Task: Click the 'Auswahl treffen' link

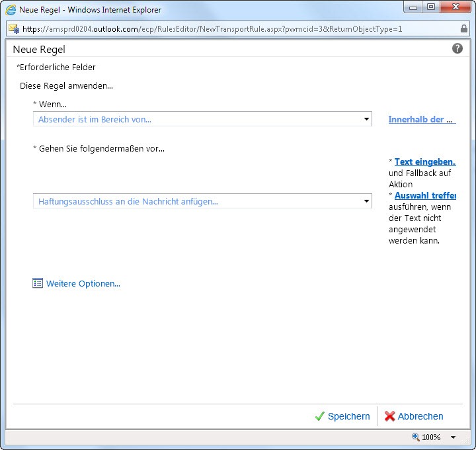Action: (425, 195)
